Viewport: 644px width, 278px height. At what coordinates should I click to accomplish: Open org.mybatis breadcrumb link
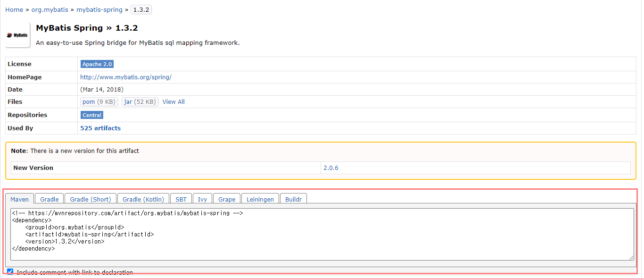(x=50, y=9)
